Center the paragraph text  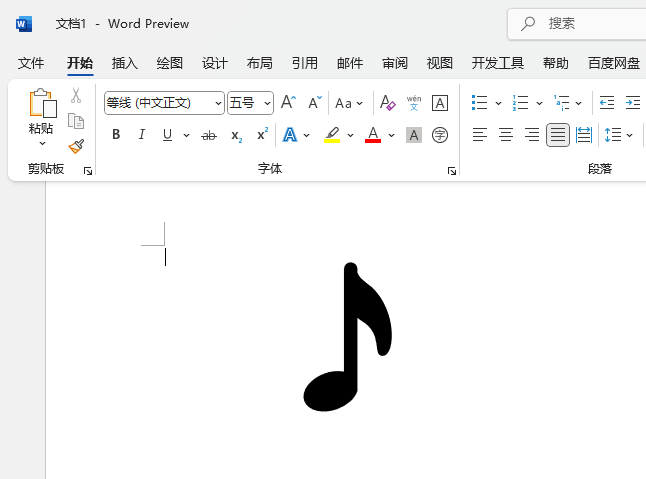tap(506, 135)
